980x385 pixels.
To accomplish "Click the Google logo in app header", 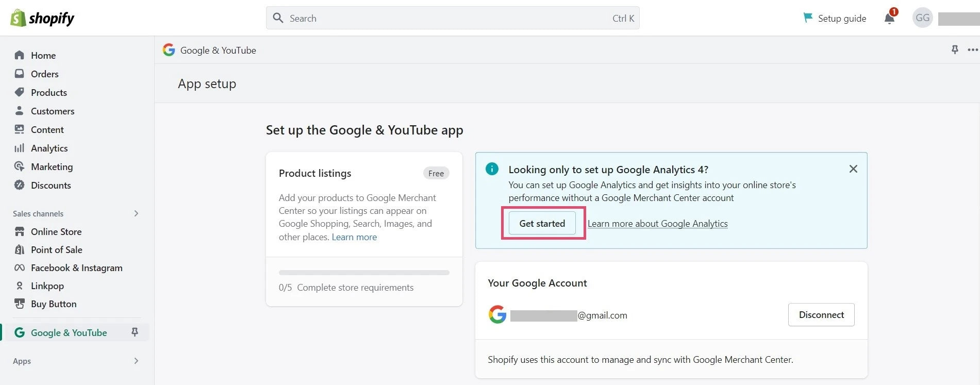I will [169, 49].
